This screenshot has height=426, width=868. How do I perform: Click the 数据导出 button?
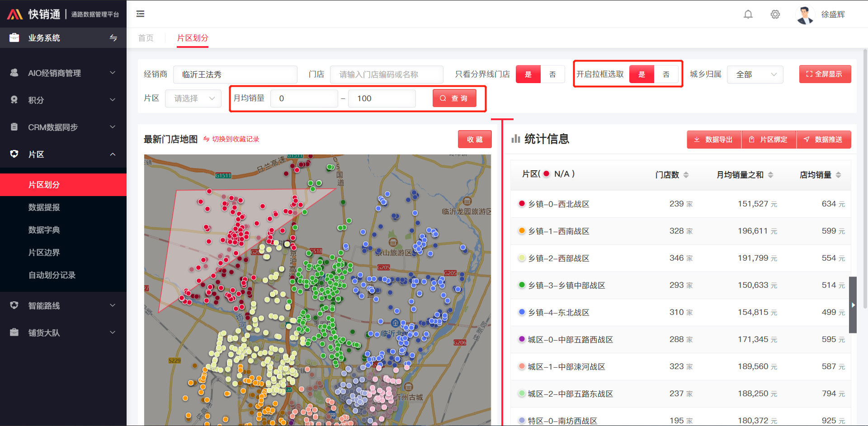tap(714, 140)
